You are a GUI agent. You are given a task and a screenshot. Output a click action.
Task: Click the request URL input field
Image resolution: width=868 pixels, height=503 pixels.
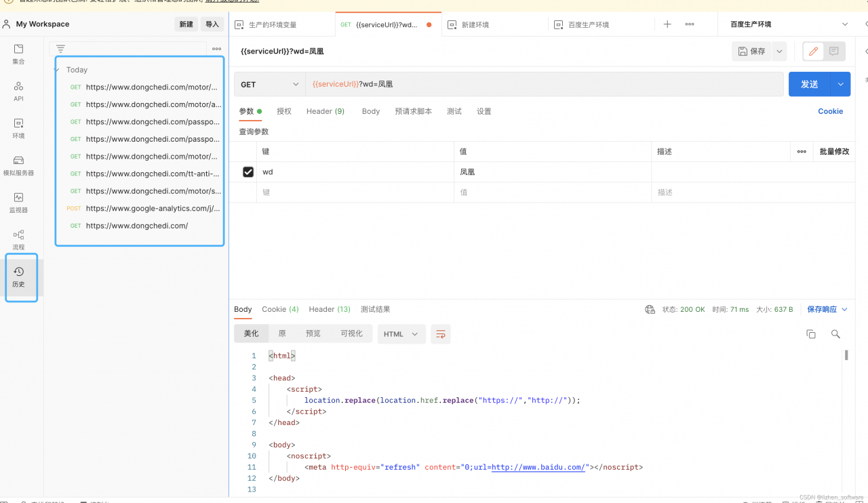coord(545,85)
